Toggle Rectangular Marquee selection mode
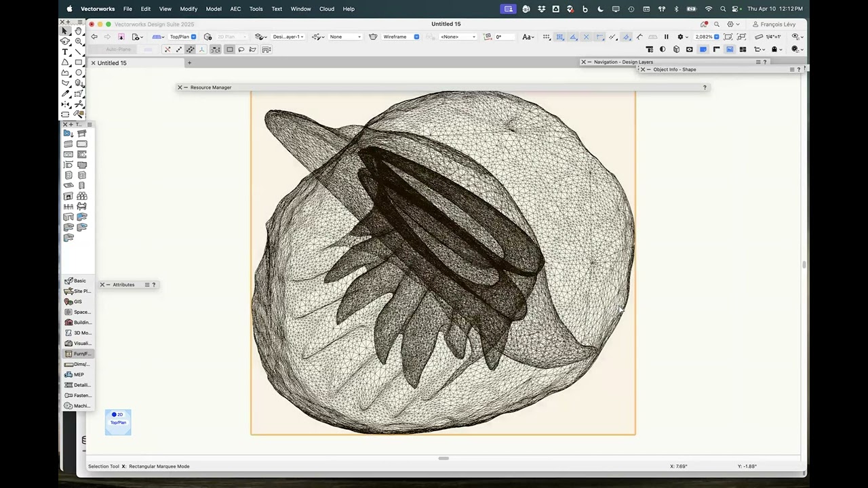The width and height of the screenshot is (868, 488). 230,49
